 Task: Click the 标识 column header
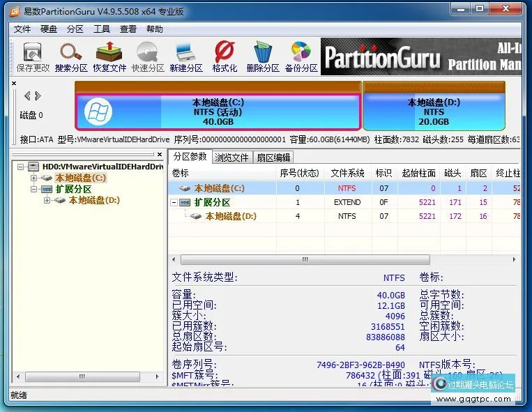coord(384,174)
